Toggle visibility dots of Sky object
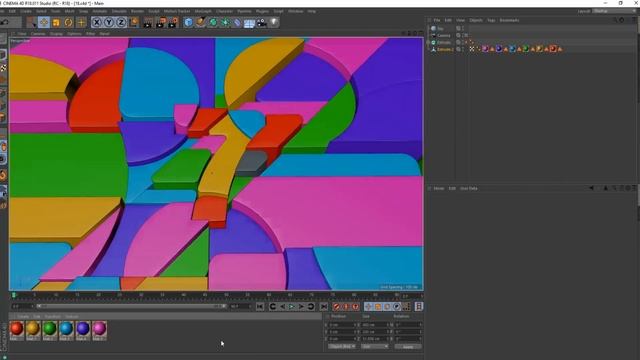 coord(463,29)
